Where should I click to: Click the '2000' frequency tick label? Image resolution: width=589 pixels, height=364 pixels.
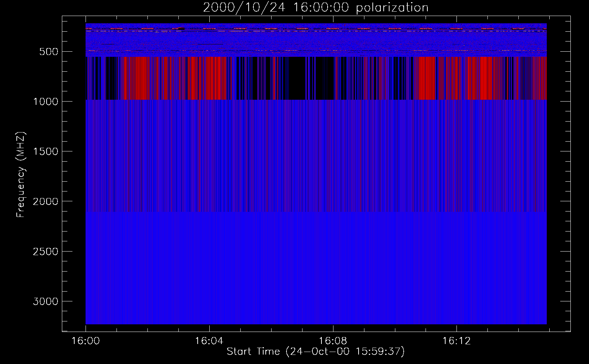46,201
